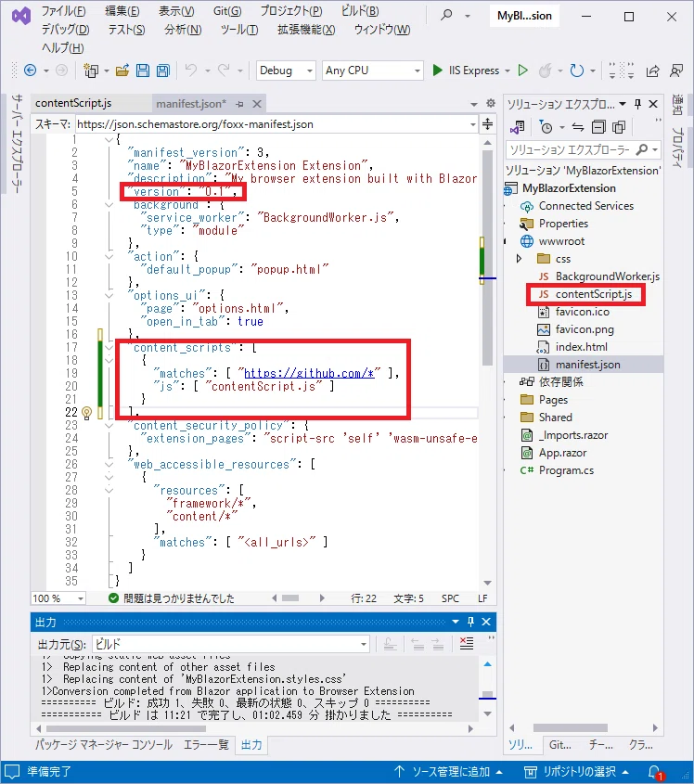Open the 100 % zoom level dropdown

81,598
